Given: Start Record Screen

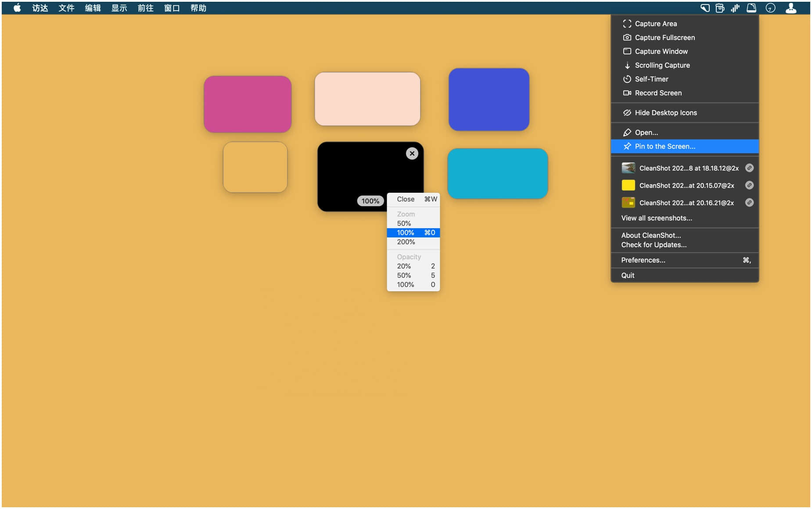Looking at the screenshot, I should 658,93.
